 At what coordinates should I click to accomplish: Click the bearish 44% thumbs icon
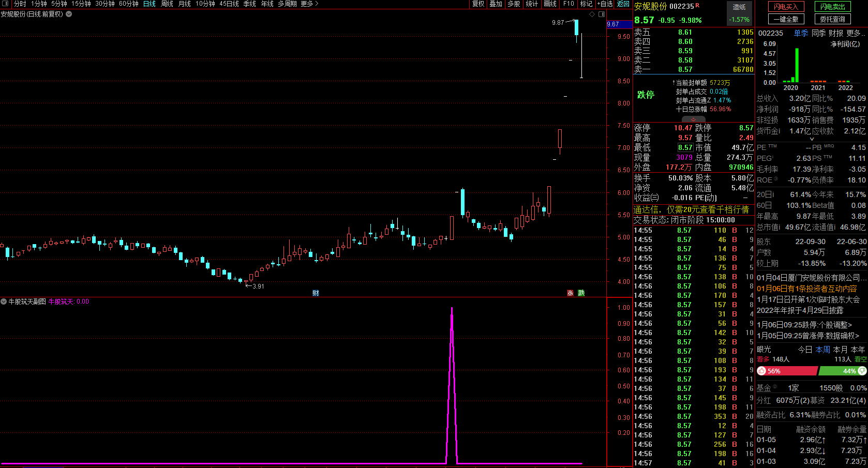coord(862,371)
